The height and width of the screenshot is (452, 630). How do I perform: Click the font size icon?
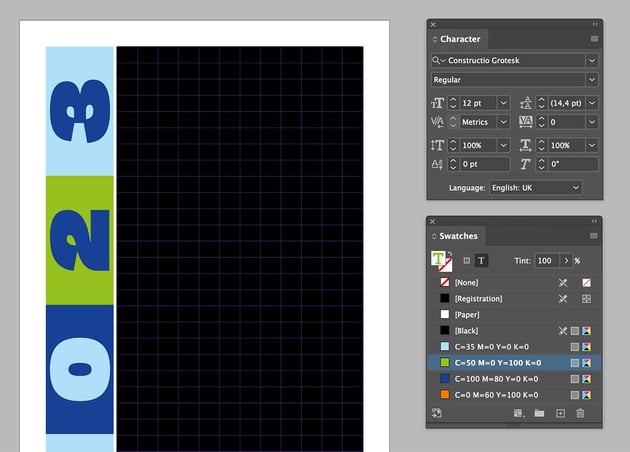pyautogui.click(x=438, y=103)
